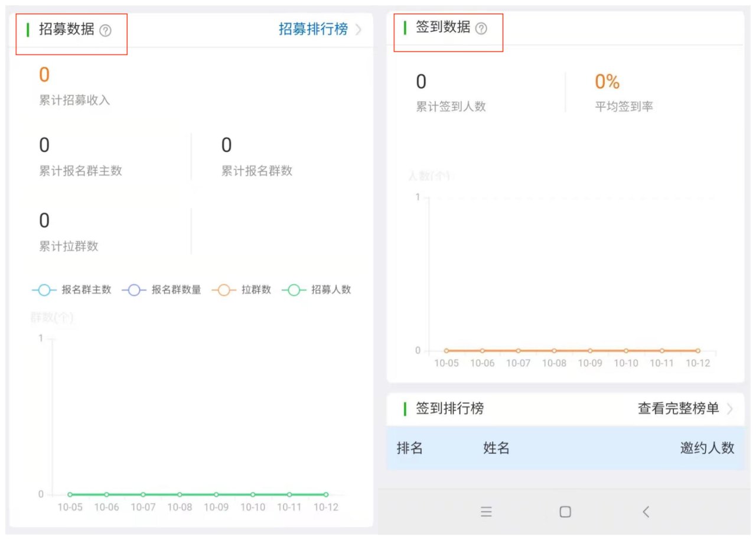The width and height of the screenshot is (756, 540).
Task: Expand chevron next to 招募排行榜
Action: pyautogui.click(x=359, y=30)
